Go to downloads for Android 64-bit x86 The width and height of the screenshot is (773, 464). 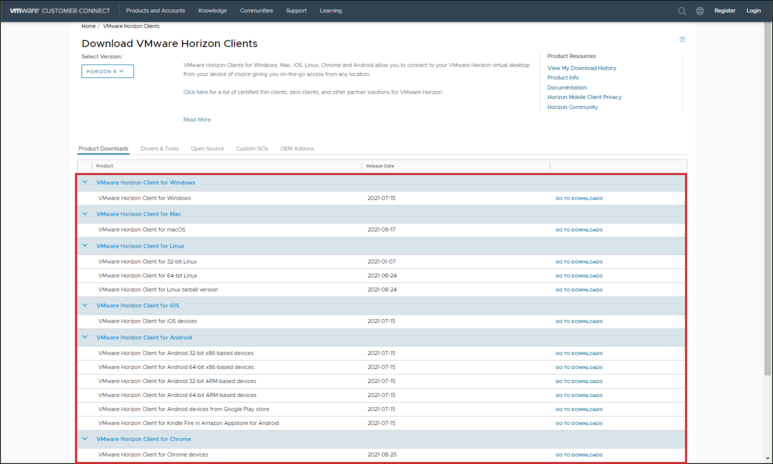point(579,367)
